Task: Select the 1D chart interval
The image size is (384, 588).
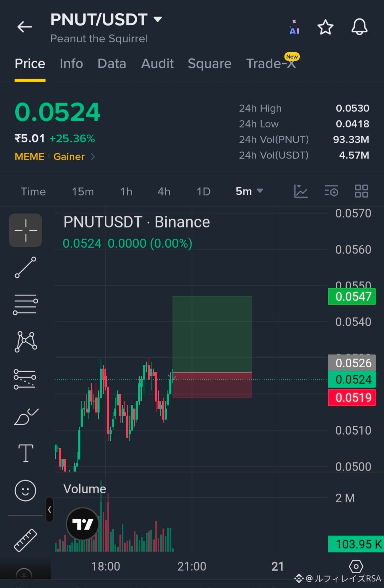Action: click(x=204, y=191)
